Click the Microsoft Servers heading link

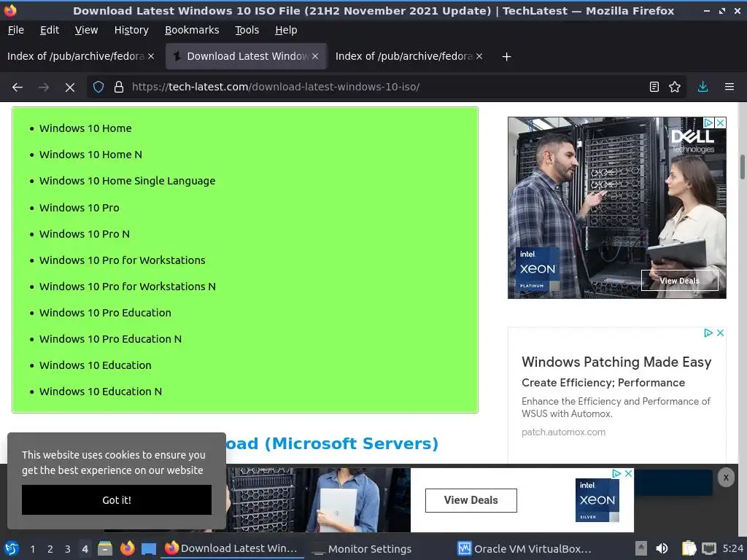coord(332,443)
